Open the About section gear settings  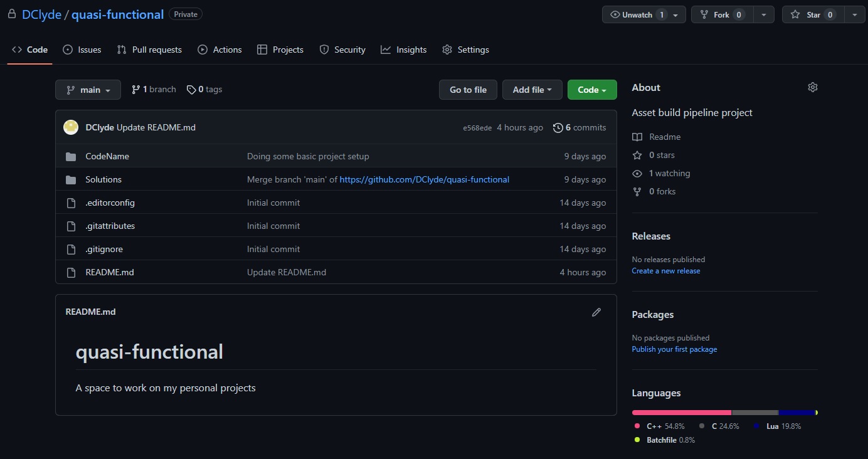pyautogui.click(x=812, y=88)
